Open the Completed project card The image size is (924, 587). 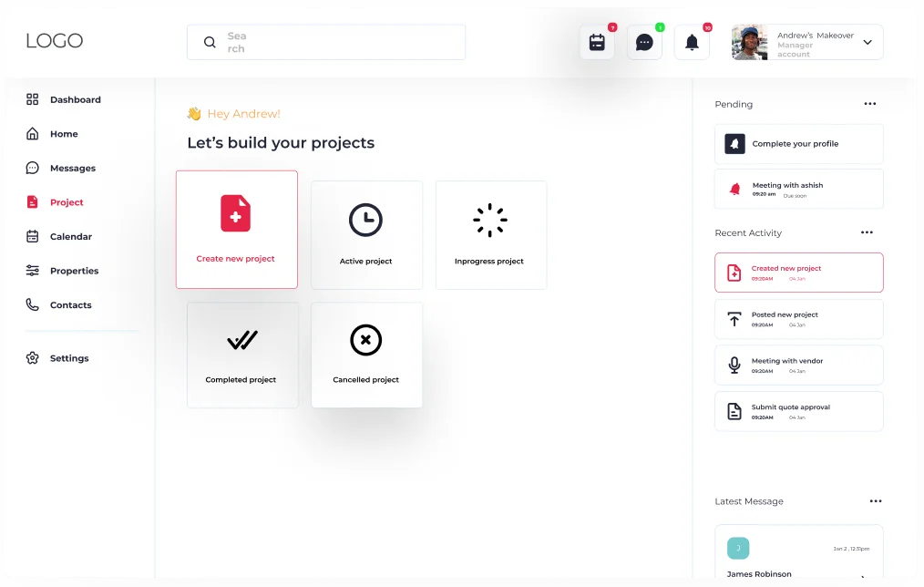click(241, 355)
